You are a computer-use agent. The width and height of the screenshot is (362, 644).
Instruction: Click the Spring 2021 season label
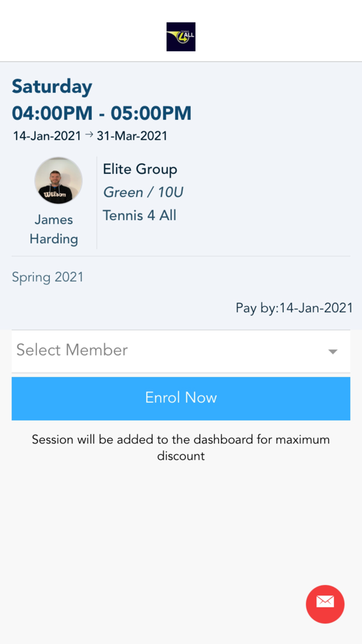point(48,277)
